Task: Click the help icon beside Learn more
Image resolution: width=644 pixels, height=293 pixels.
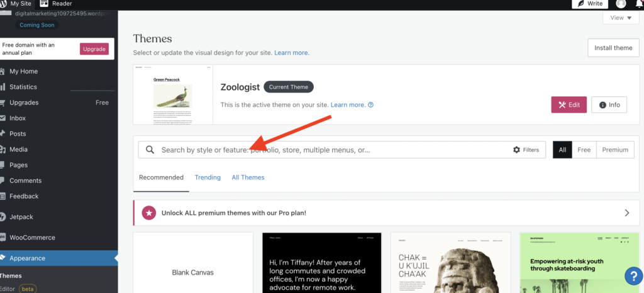Action: pyautogui.click(x=371, y=105)
